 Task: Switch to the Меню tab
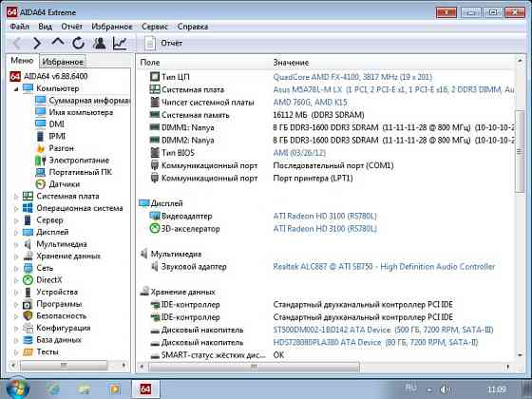[22, 61]
